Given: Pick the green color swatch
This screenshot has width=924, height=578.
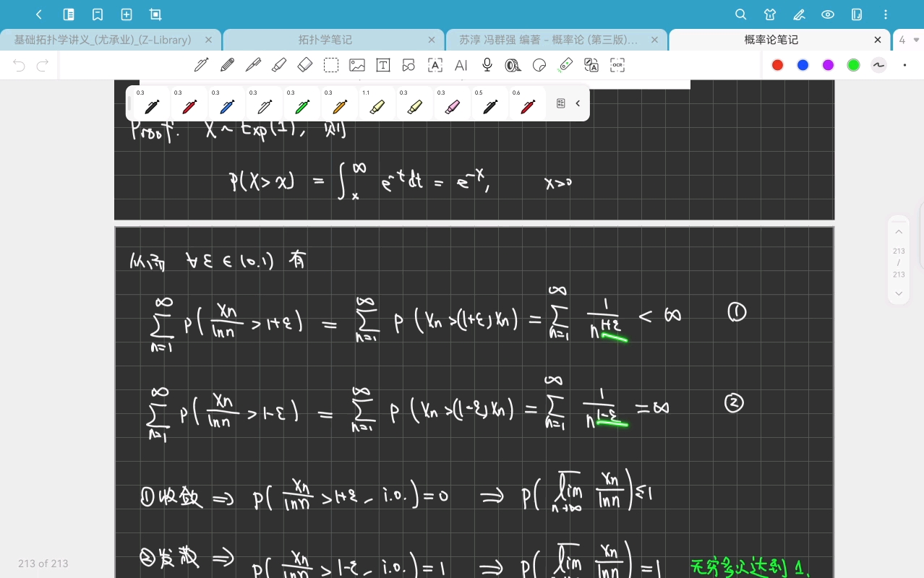Looking at the screenshot, I should (853, 65).
